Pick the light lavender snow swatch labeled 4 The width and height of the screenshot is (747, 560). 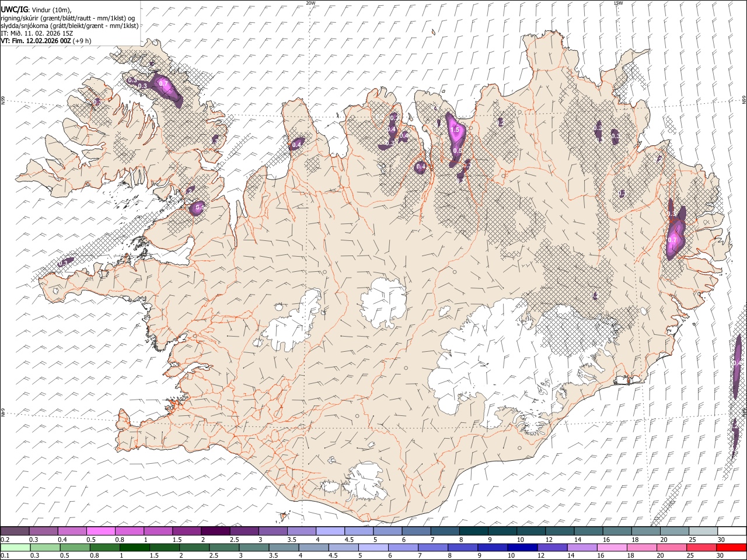pos(330,531)
